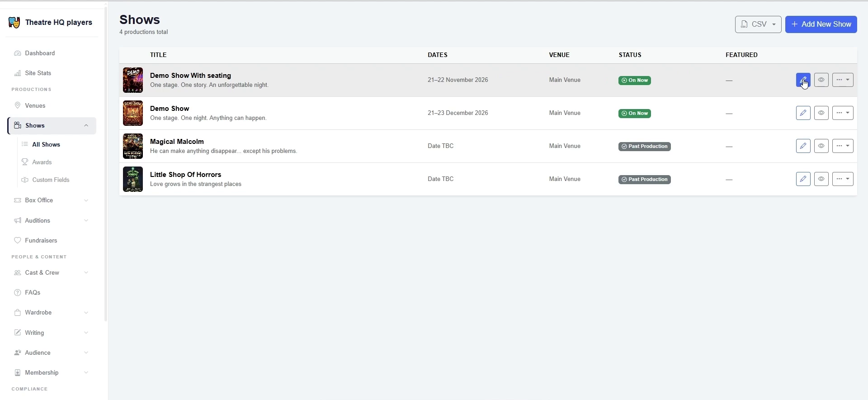Edit Little Shop Of Horrors via pencil icon
This screenshot has width=868, height=400.
coord(803,179)
